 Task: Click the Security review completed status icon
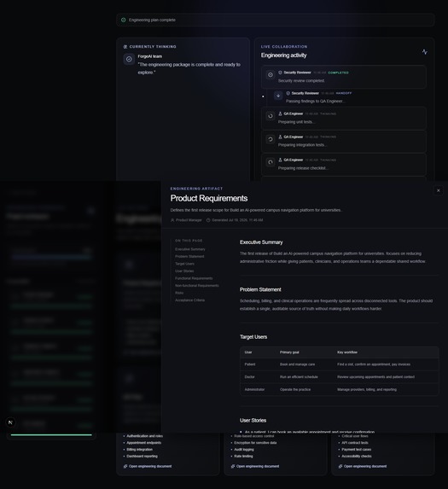(271, 75)
